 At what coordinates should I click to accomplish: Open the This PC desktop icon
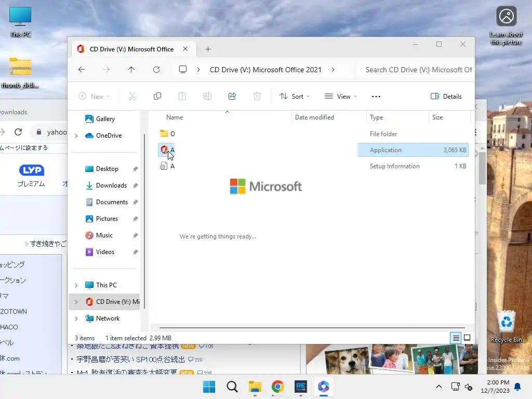(20, 22)
